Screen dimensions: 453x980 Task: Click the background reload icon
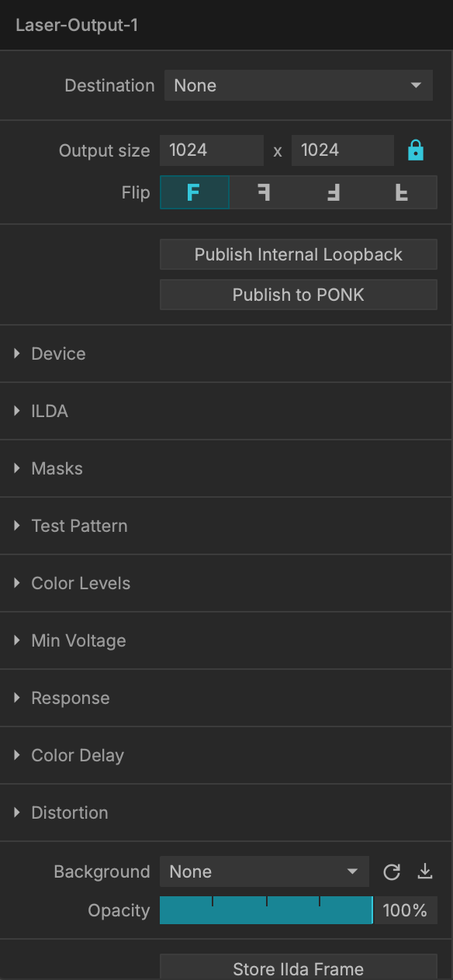click(392, 872)
